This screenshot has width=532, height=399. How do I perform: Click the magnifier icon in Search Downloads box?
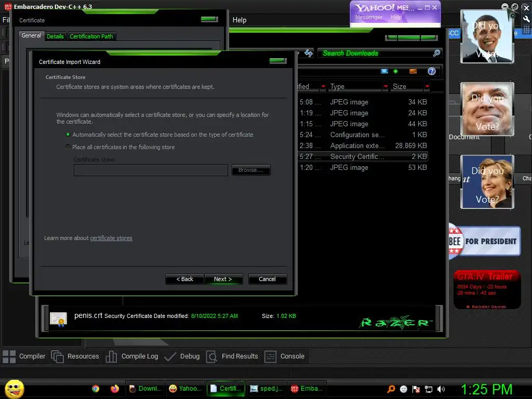click(436, 53)
